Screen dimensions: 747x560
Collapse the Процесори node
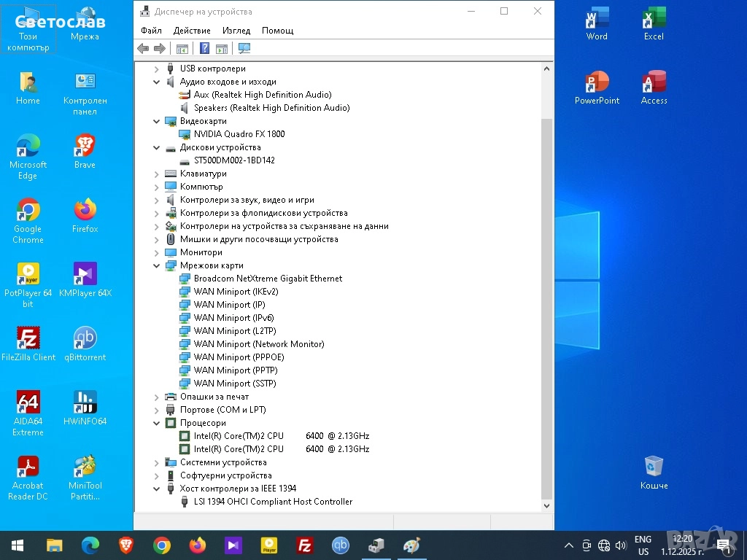157,424
